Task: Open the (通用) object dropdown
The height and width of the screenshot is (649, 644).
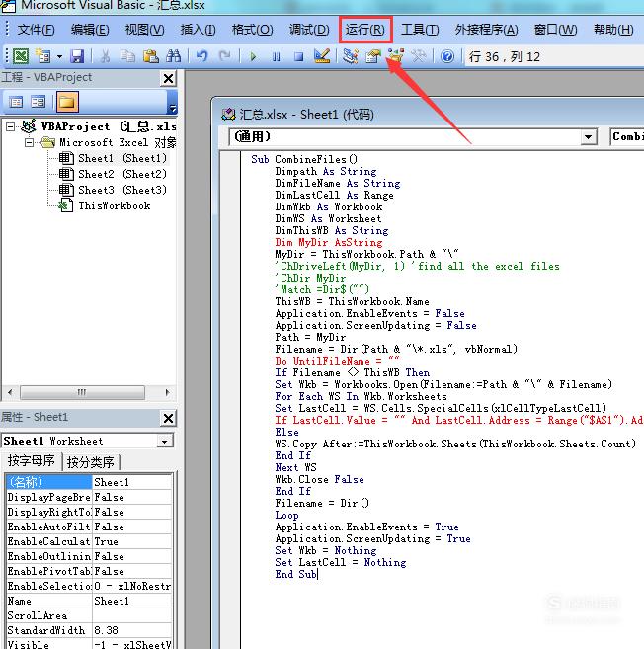Action: point(588,136)
